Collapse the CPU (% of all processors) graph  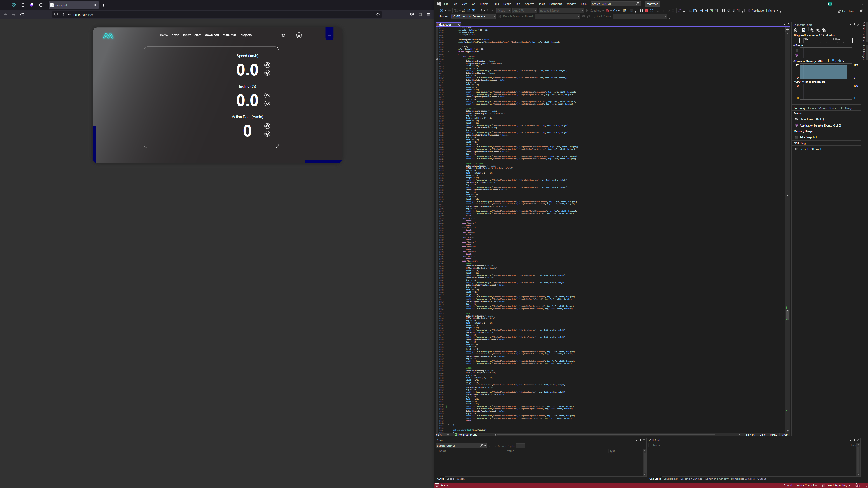(794, 82)
